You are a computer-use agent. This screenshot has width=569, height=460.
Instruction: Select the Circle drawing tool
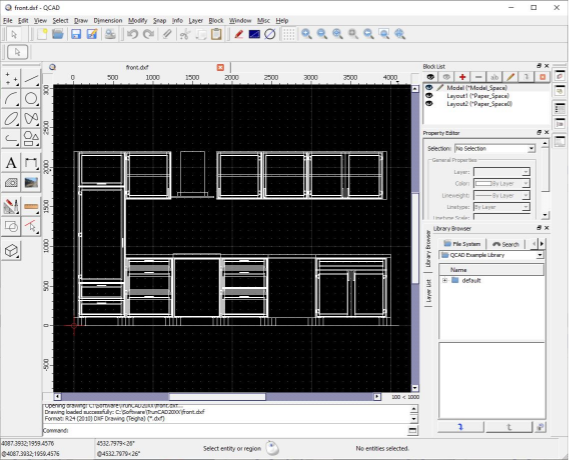pos(31,98)
